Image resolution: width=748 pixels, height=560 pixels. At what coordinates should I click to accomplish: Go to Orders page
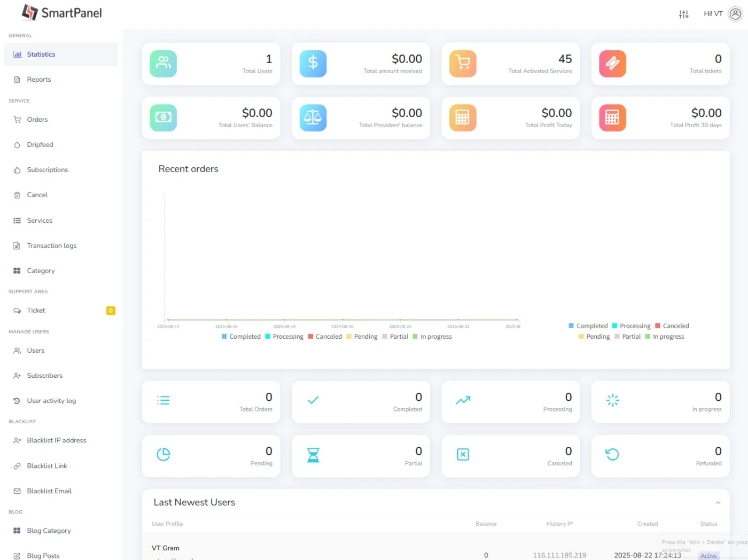[61, 120]
